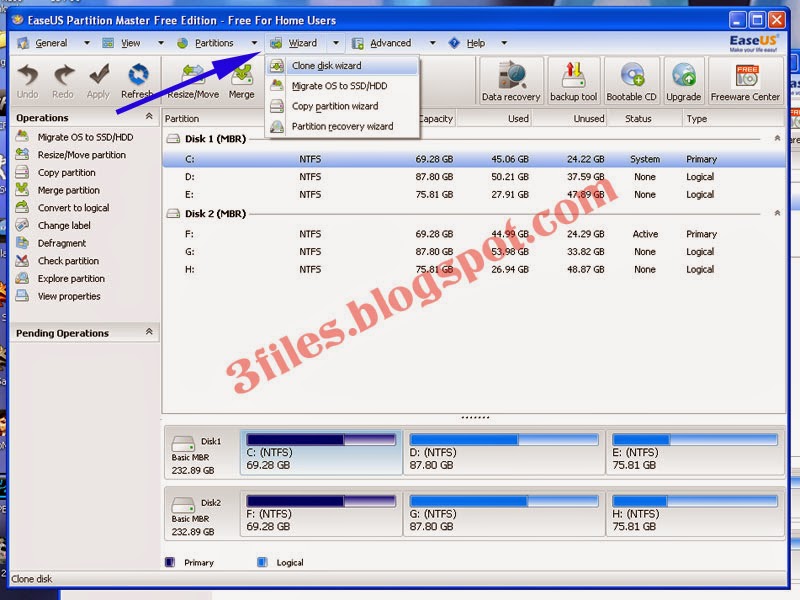
Task: Select G: (NTFS) block in disk map
Action: pyautogui.click(x=504, y=514)
